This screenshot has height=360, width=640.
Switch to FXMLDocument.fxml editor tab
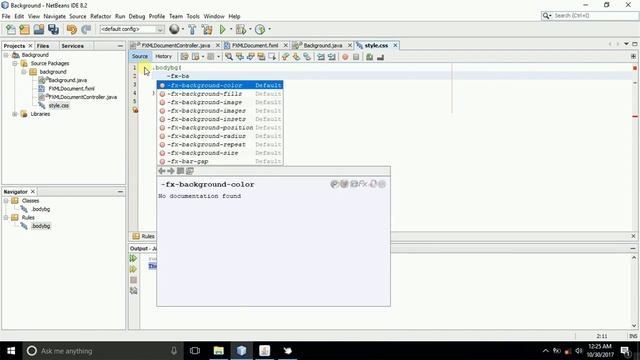pos(255,45)
